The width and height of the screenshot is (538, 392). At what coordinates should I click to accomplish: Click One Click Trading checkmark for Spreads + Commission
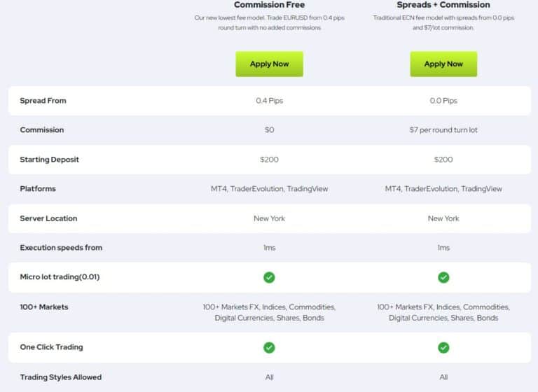tap(443, 347)
